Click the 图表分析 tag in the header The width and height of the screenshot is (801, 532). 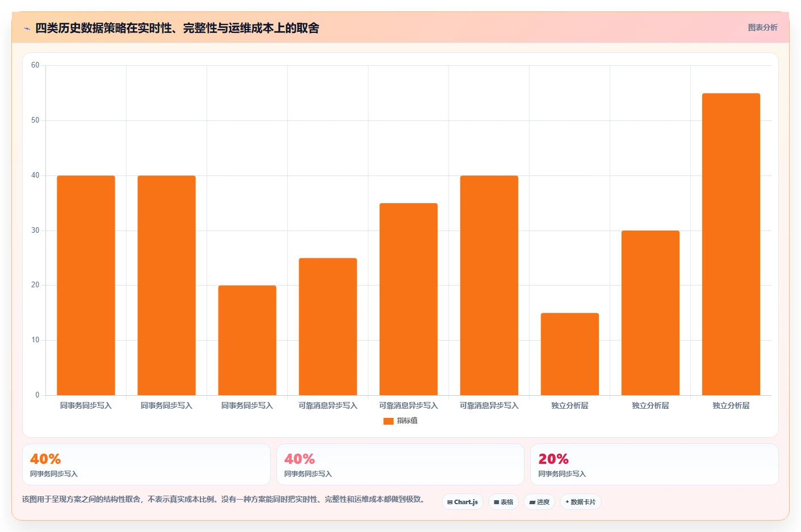point(762,27)
